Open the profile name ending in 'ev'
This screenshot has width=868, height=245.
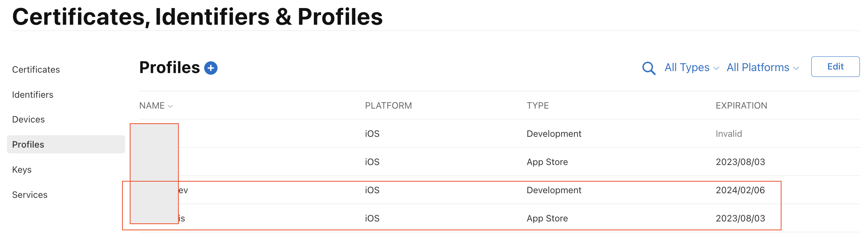click(183, 190)
